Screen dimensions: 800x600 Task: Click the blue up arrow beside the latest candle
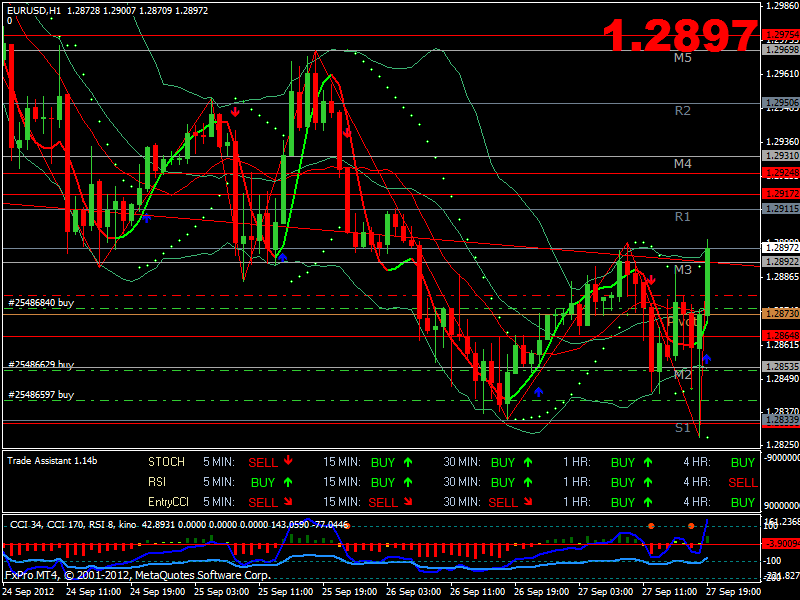(706, 358)
